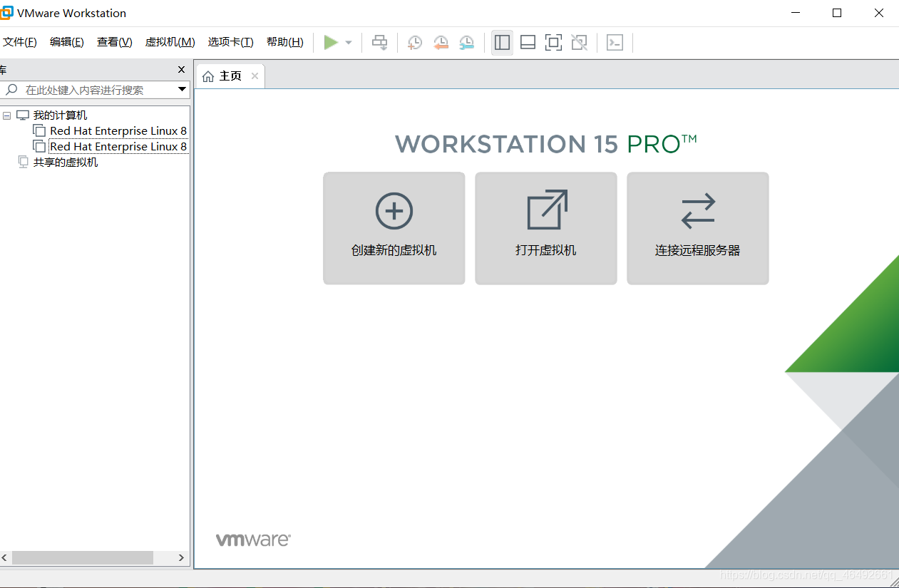Click the library horizontal scrollbar thumb
899x588 pixels.
point(82,557)
